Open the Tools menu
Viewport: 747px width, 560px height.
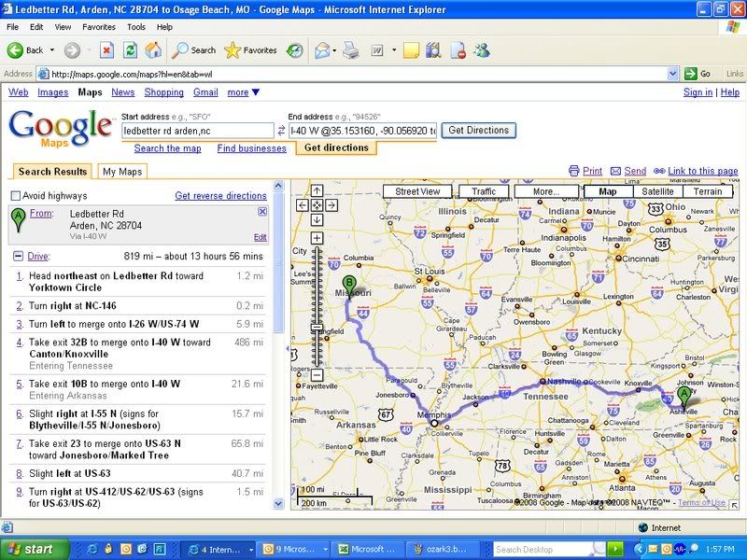(135, 27)
